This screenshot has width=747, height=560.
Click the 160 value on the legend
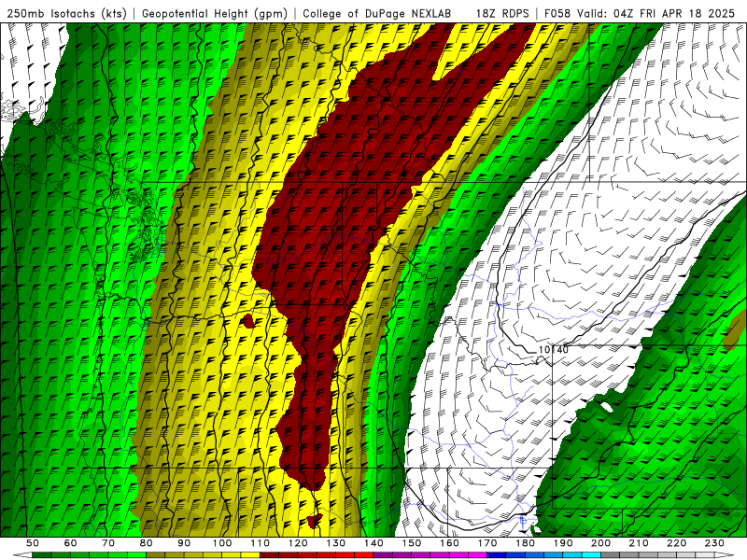click(x=449, y=543)
